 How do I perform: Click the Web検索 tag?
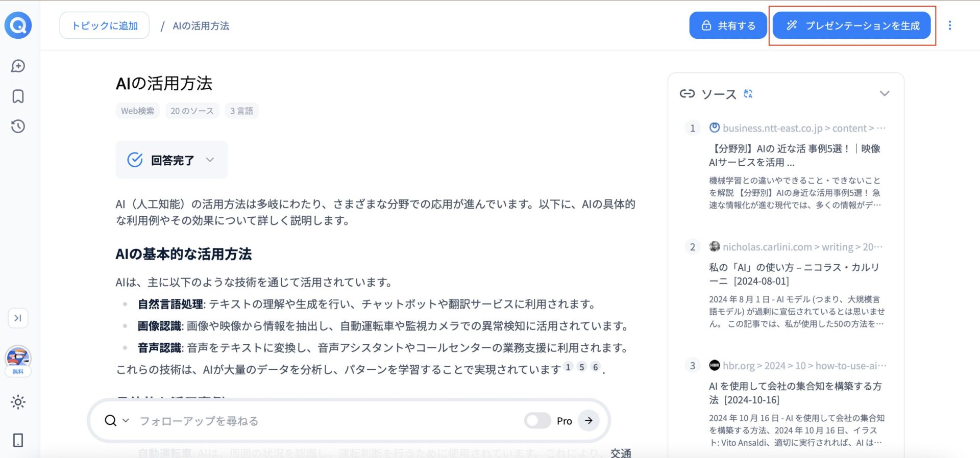click(137, 111)
